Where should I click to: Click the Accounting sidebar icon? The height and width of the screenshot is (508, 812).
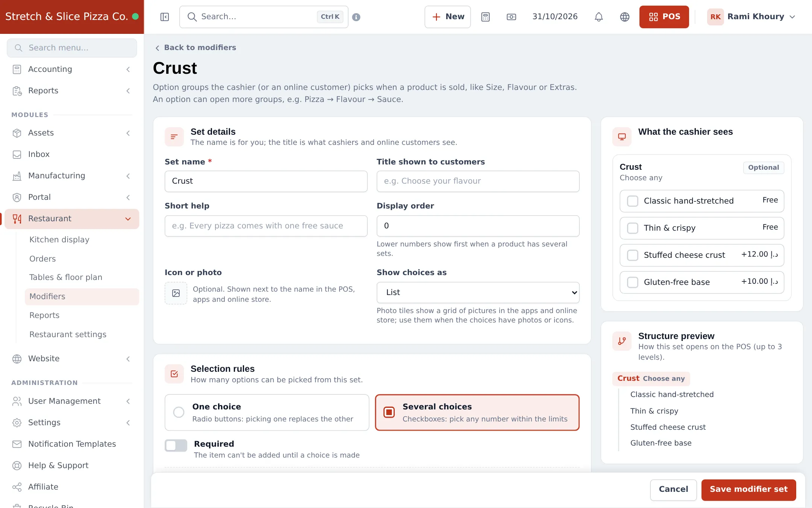pos(17,69)
